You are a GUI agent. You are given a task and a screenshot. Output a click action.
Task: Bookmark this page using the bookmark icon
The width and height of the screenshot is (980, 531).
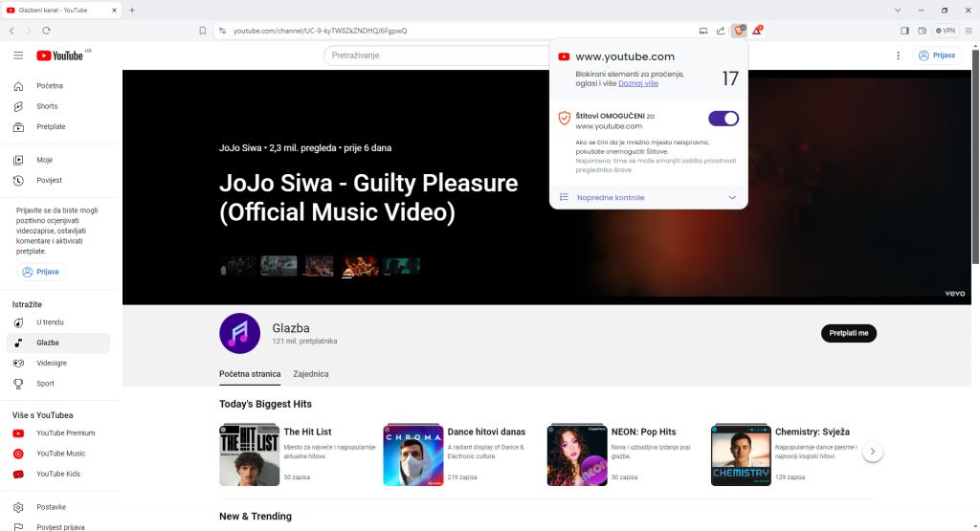pos(203,31)
